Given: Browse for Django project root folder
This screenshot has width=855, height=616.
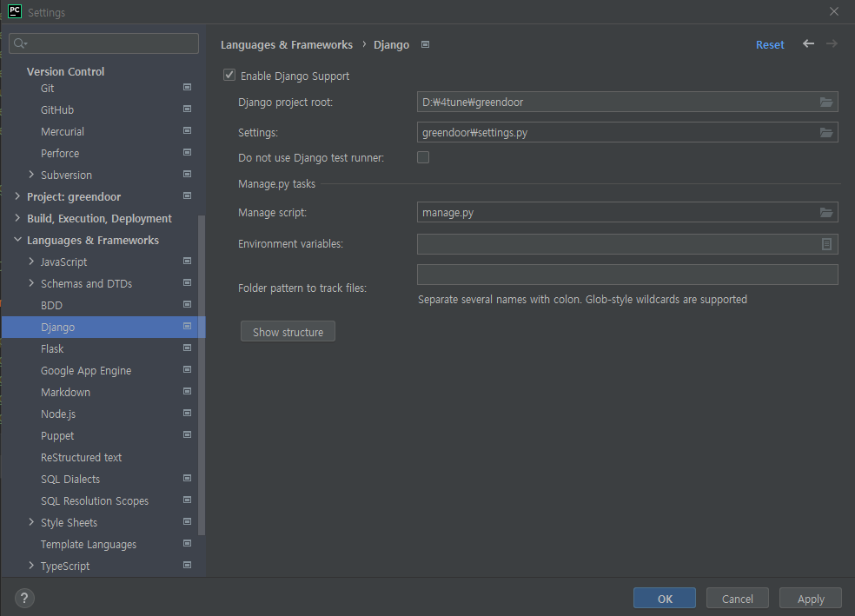Looking at the screenshot, I should tap(826, 102).
